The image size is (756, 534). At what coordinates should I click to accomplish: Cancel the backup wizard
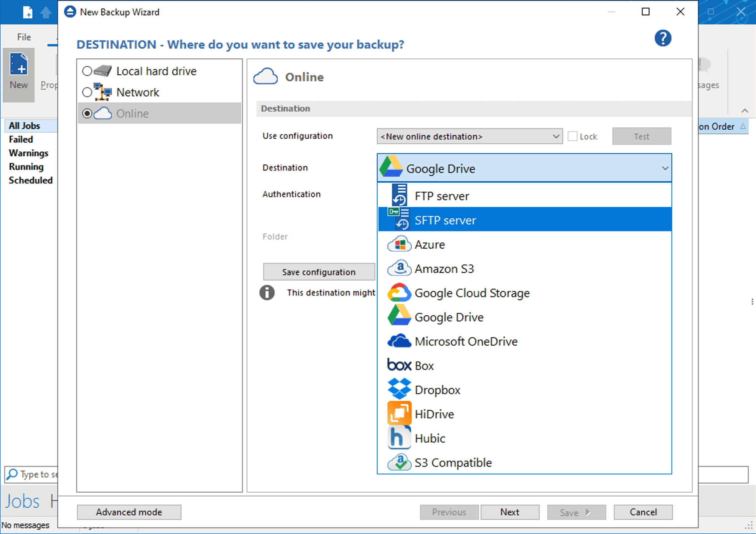click(x=643, y=512)
